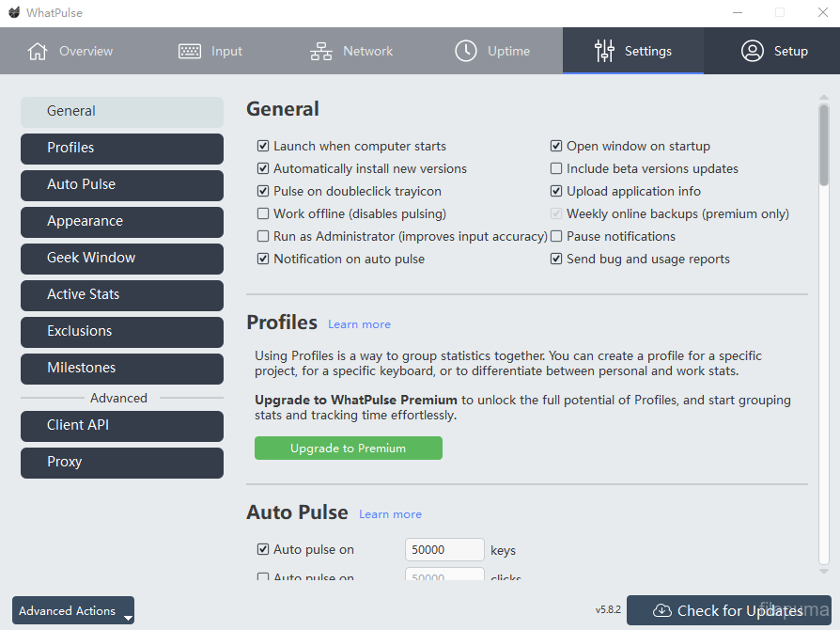Screen dimensions: 840x630
Task: Open the Overview home icon
Action: pos(38,51)
